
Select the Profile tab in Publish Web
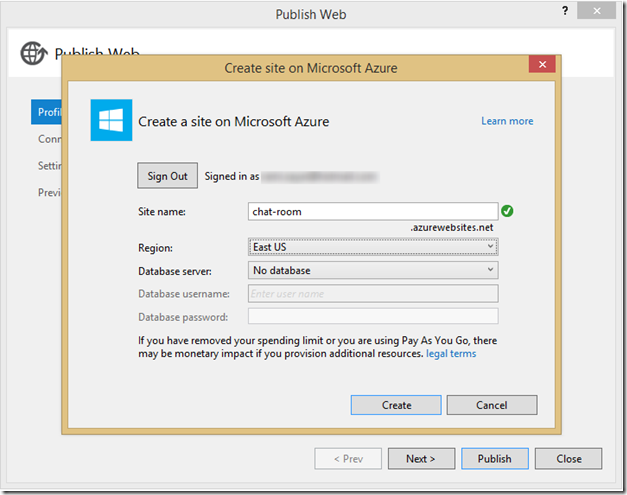point(46,112)
